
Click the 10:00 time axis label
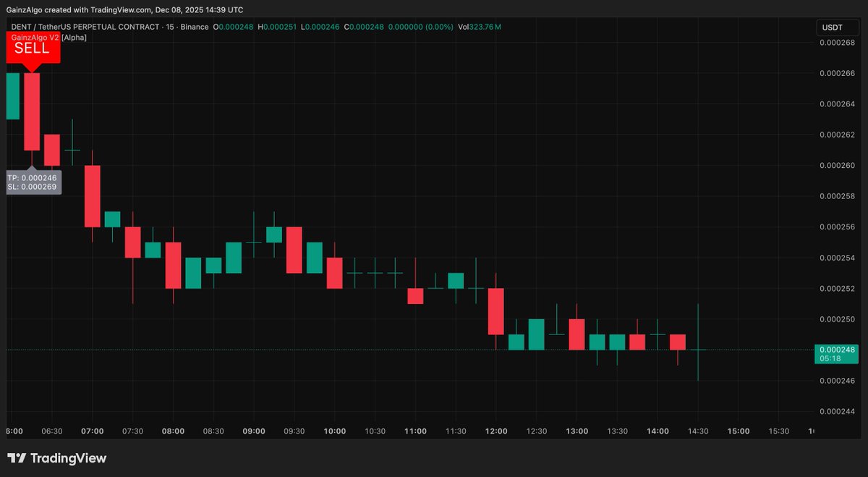pyautogui.click(x=335, y=431)
